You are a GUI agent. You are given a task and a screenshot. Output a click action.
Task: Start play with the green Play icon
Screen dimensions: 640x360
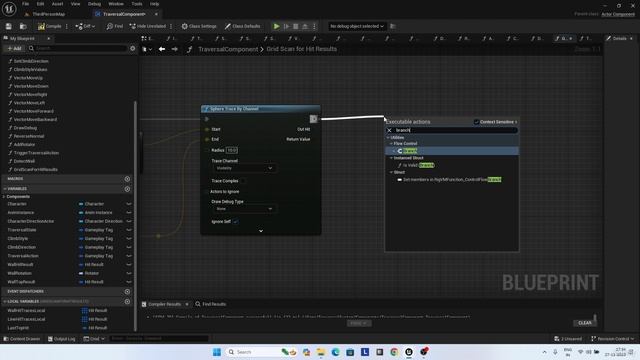pos(276,26)
